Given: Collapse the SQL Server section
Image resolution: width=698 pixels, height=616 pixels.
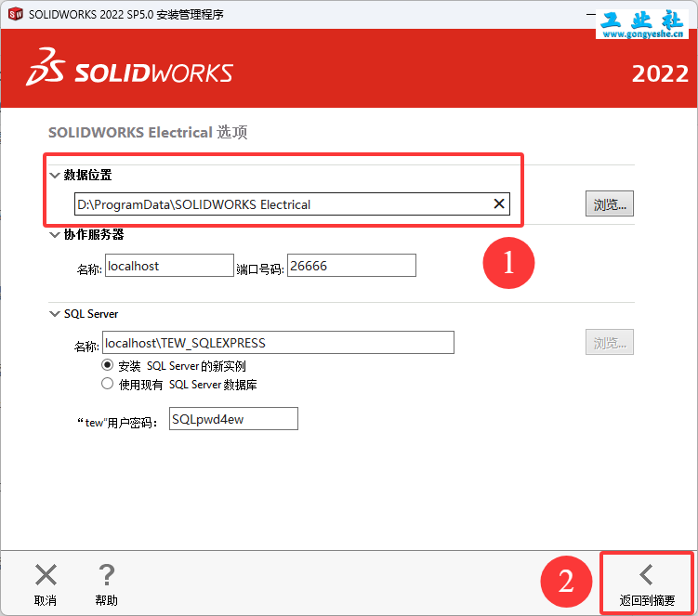Looking at the screenshot, I should (x=54, y=314).
